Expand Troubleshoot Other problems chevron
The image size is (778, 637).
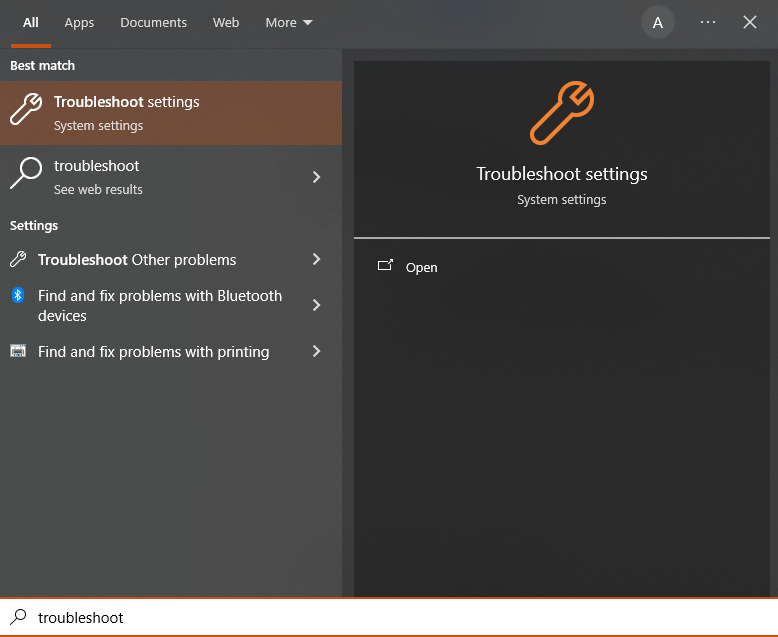click(x=317, y=259)
